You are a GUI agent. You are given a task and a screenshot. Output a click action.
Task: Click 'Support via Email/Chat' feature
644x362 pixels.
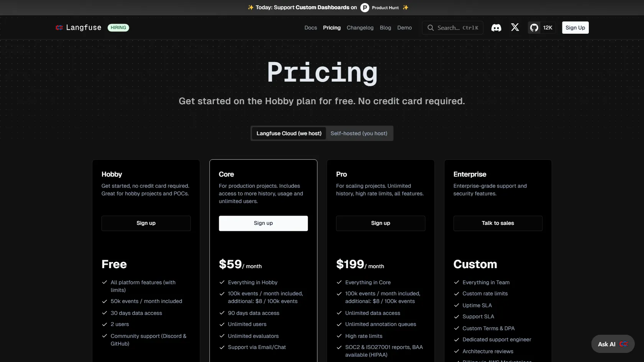(x=257, y=347)
